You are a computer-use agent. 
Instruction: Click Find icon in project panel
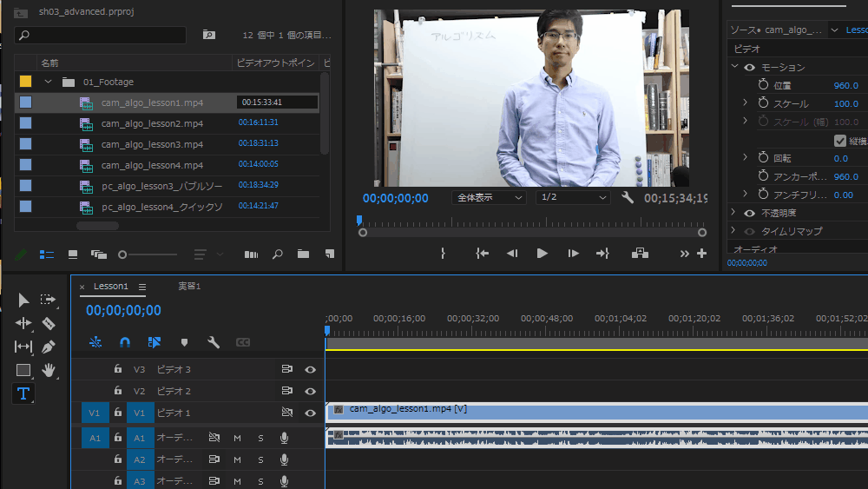[x=278, y=254]
